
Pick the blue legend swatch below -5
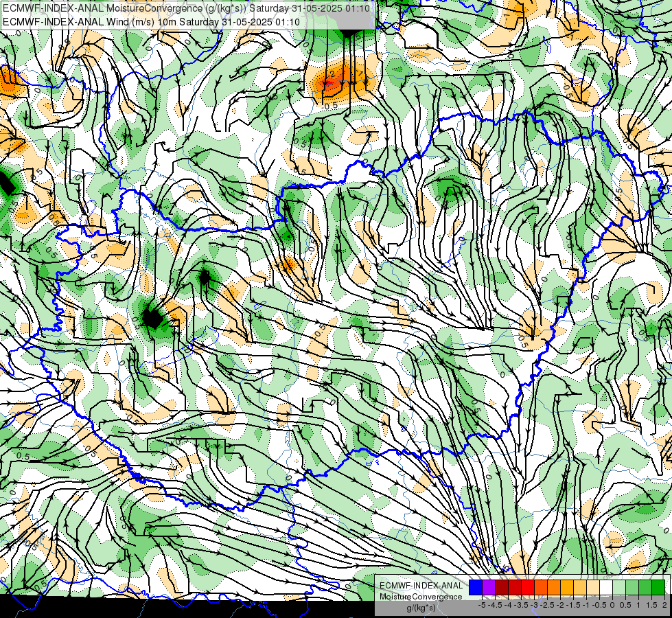[x=476, y=587]
